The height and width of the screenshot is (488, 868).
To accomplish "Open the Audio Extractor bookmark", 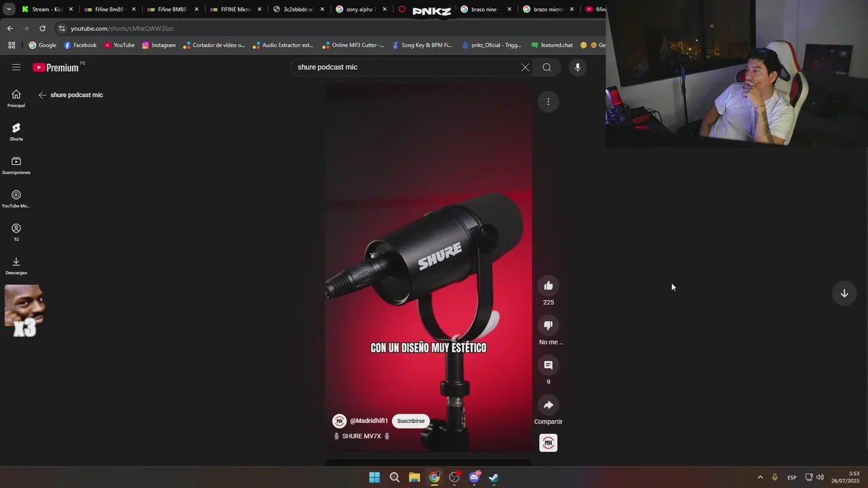I will pyautogui.click(x=283, y=45).
